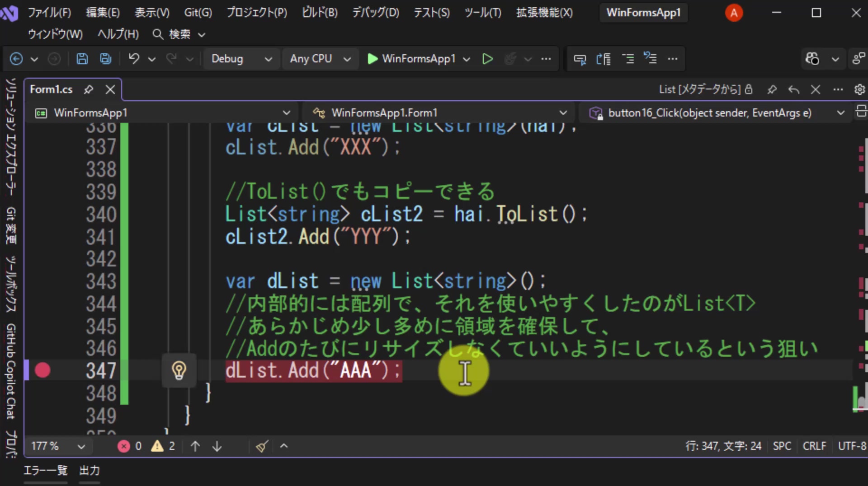The width and height of the screenshot is (868, 486).
Task: Start debugging with green WinFormsApp1 play button
Action: tap(411, 59)
